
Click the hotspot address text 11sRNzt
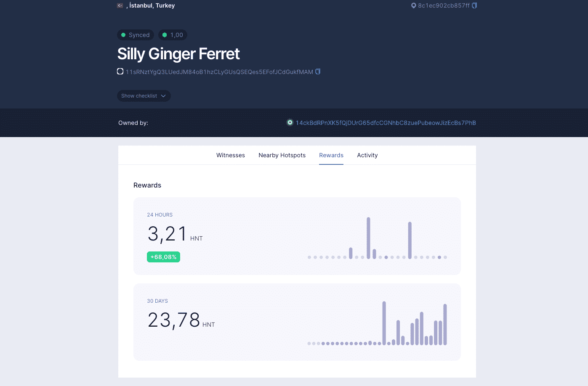coord(219,72)
